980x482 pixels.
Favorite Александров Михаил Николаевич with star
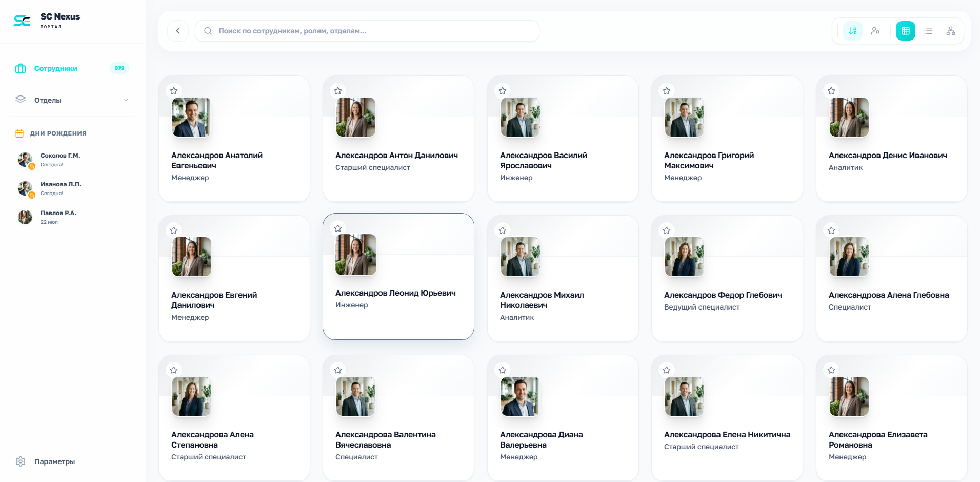click(x=503, y=230)
